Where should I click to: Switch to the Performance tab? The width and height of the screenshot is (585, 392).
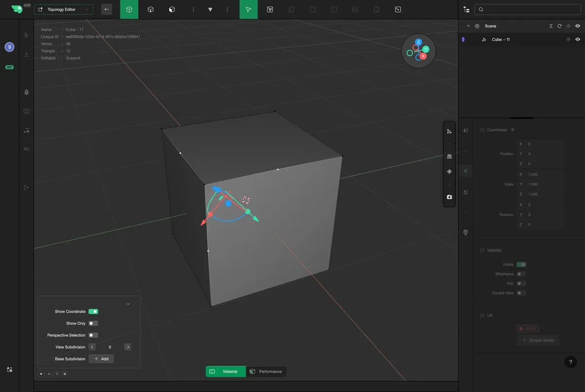[266, 372]
